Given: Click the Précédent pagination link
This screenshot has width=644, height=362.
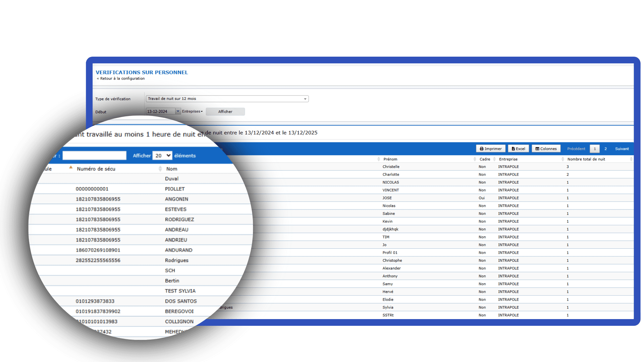Looking at the screenshot, I should [576, 149].
